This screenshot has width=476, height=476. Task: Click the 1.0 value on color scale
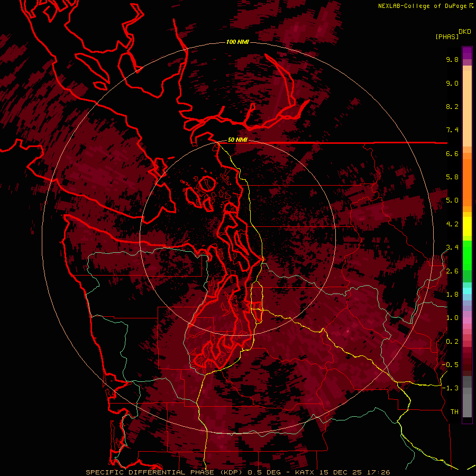click(x=452, y=318)
